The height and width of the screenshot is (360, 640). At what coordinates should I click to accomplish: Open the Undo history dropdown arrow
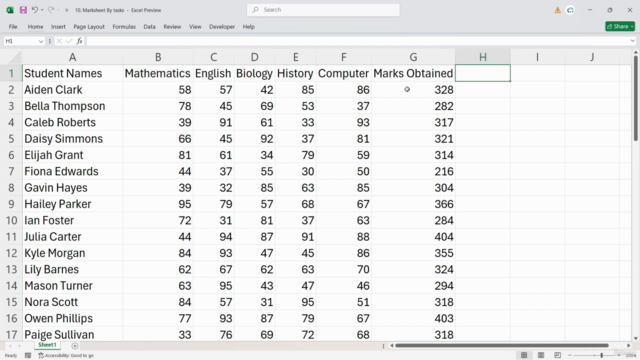coord(42,10)
